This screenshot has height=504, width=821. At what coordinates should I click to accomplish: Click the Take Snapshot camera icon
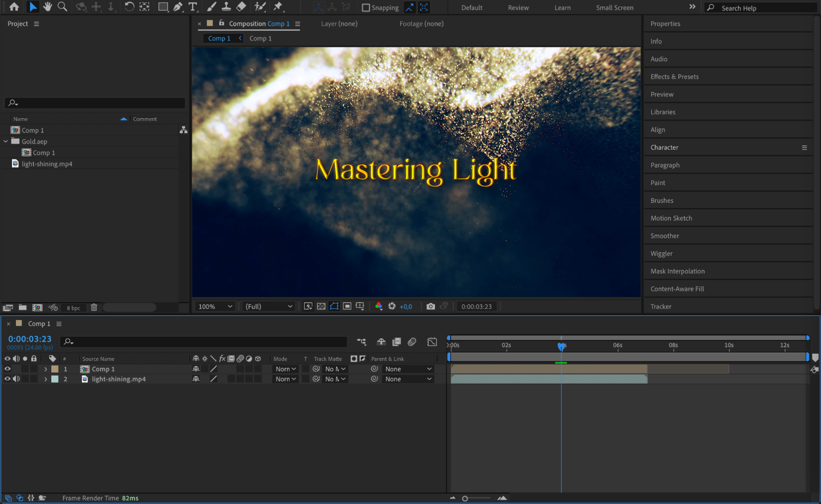tap(430, 306)
